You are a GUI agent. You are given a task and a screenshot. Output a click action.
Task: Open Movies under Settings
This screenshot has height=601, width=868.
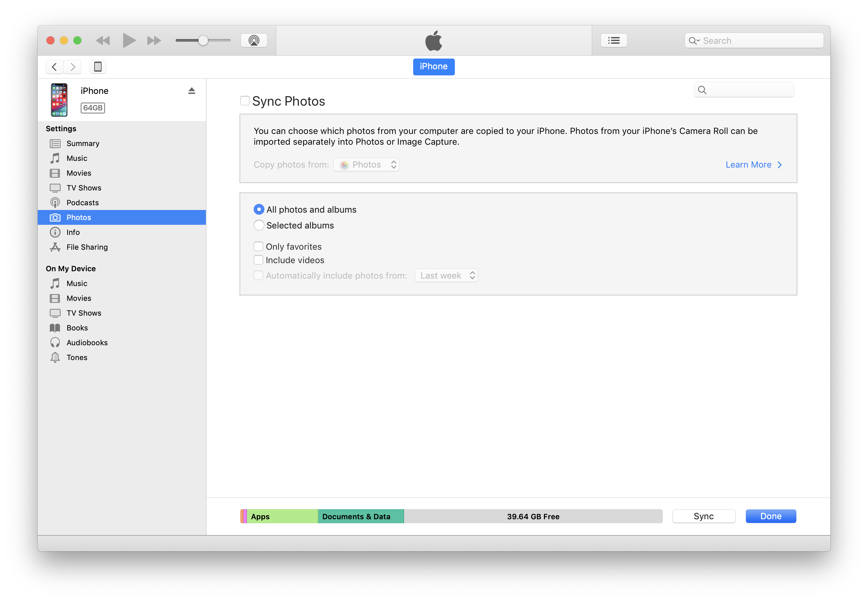tap(121, 173)
